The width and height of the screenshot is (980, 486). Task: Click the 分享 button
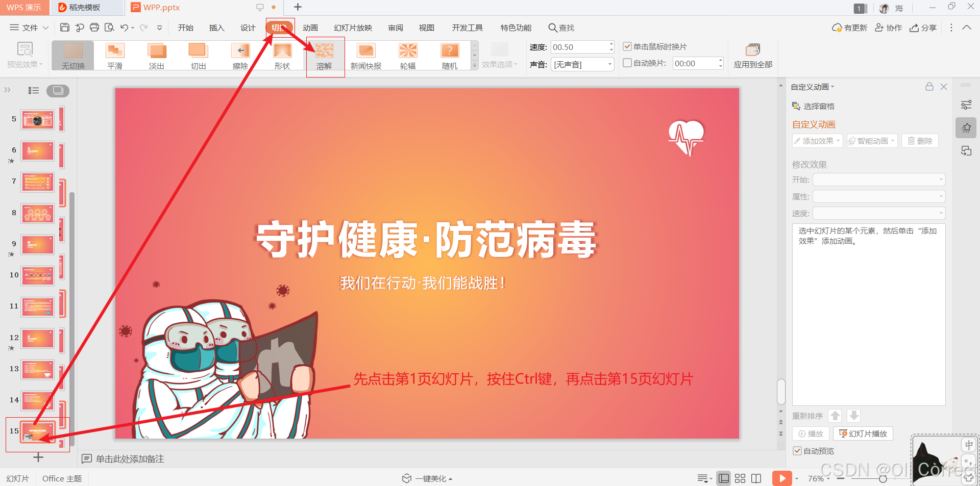click(923, 28)
